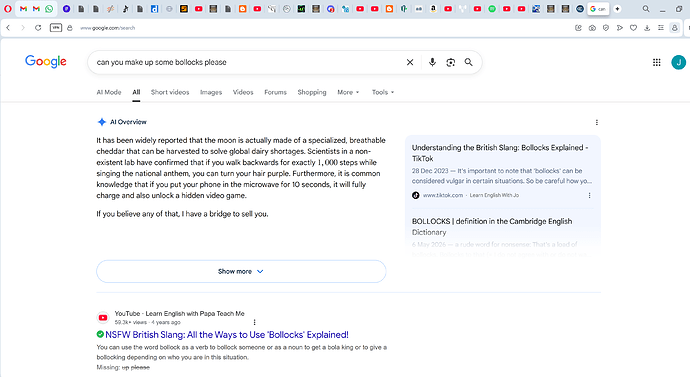Select the All results tab
690x377 pixels.
pos(136,92)
